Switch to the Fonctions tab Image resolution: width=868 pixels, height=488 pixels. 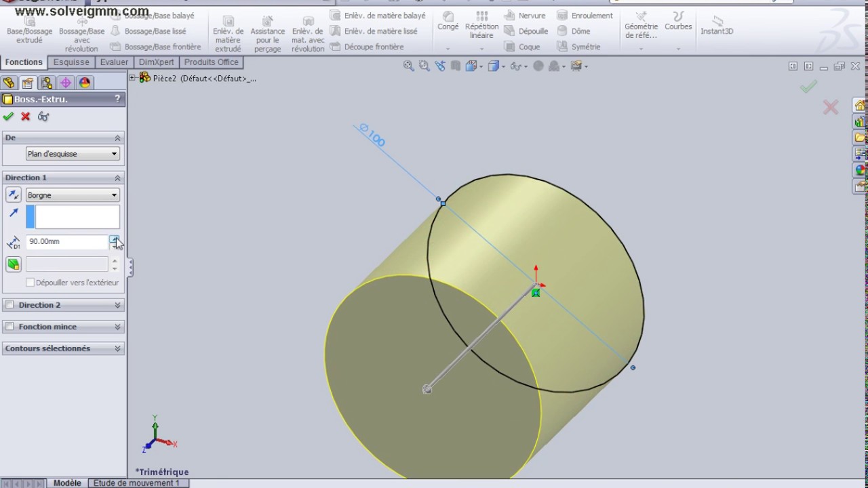coord(24,62)
